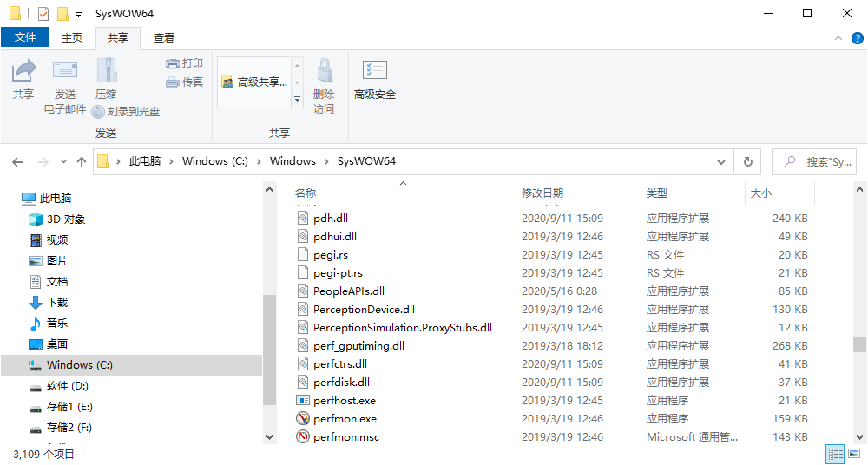Screen dimensions: 868x465
Task: Click Windows (C:) in address breadcrumb
Action: (214, 161)
